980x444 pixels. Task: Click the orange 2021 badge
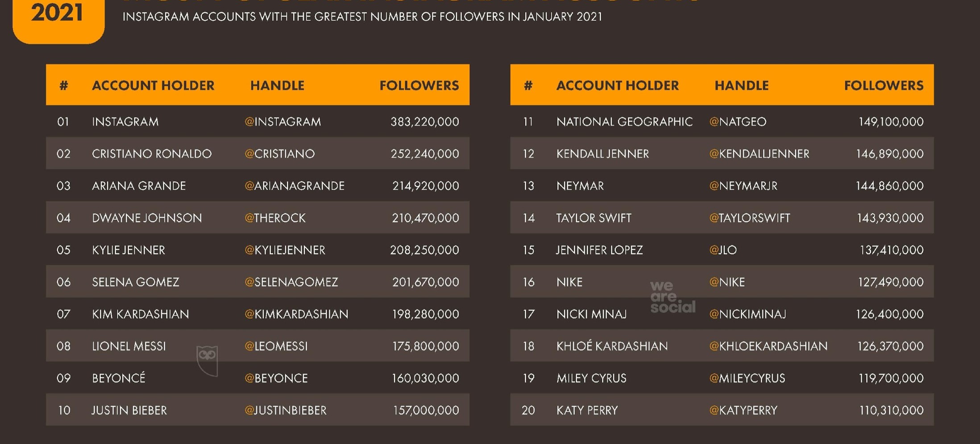tap(58, 18)
